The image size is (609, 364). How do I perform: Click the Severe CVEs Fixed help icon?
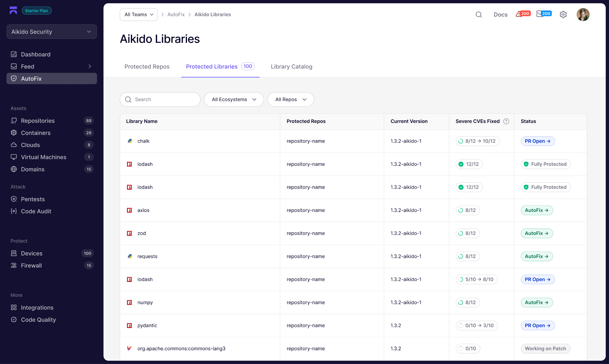[506, 121]
